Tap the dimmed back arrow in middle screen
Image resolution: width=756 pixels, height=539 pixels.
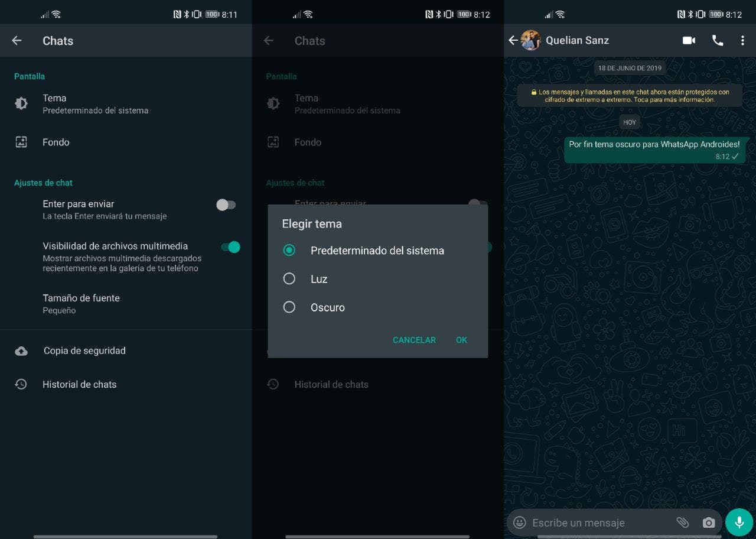tap(269, 40)
